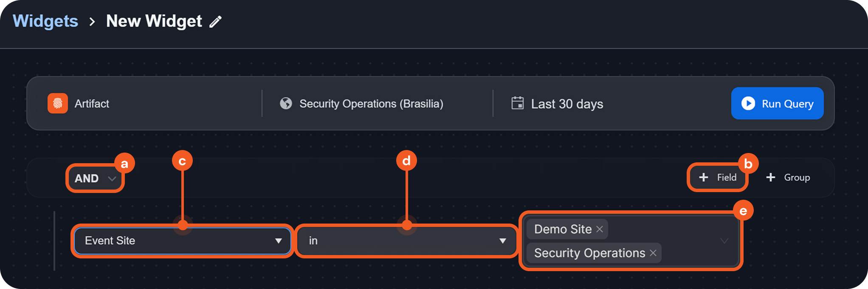Remove the Security Operations tag
The width and height of the screenshot is (868, 289).
(653, 253)
